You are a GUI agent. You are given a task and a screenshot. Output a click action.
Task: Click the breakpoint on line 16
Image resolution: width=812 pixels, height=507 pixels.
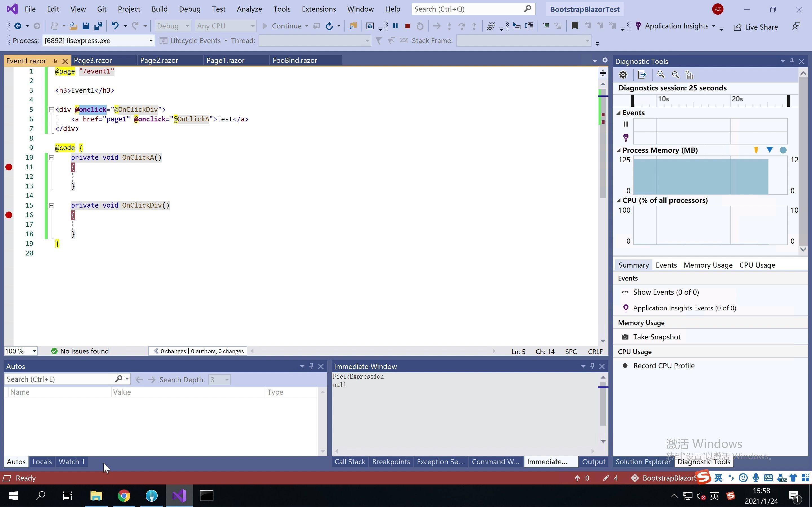9,214
